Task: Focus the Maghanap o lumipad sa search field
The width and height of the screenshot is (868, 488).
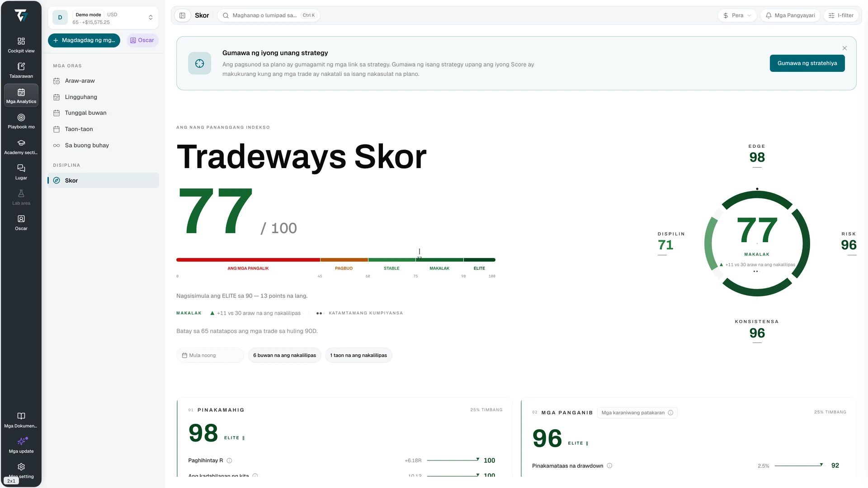Action: click(x=269, y=15)
